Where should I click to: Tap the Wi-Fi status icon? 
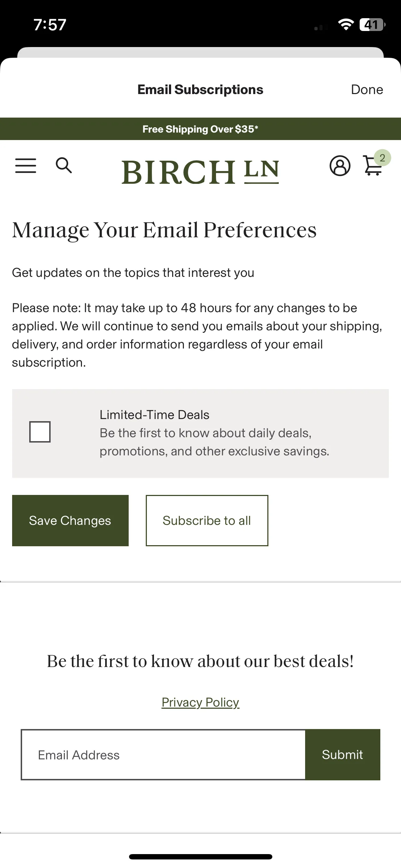click(x=346, y=25)
